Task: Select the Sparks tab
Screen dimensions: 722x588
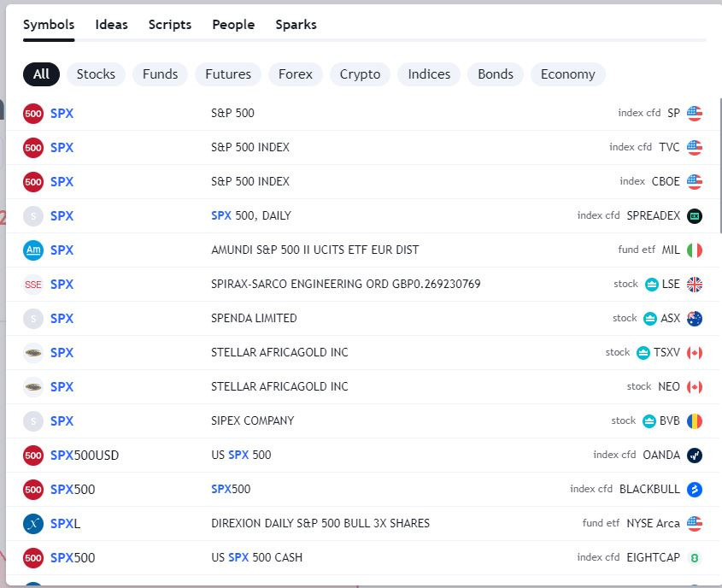Action: click(x=296, y=25)
